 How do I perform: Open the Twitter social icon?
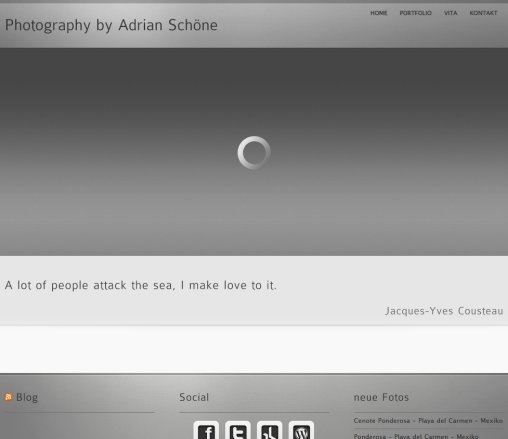tap(238, 430)
